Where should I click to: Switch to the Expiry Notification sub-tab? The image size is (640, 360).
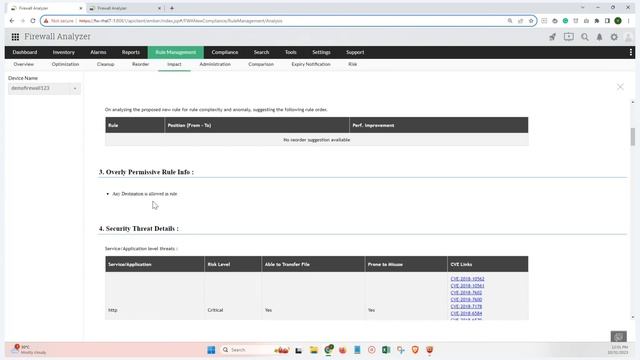tap(311, 64)
